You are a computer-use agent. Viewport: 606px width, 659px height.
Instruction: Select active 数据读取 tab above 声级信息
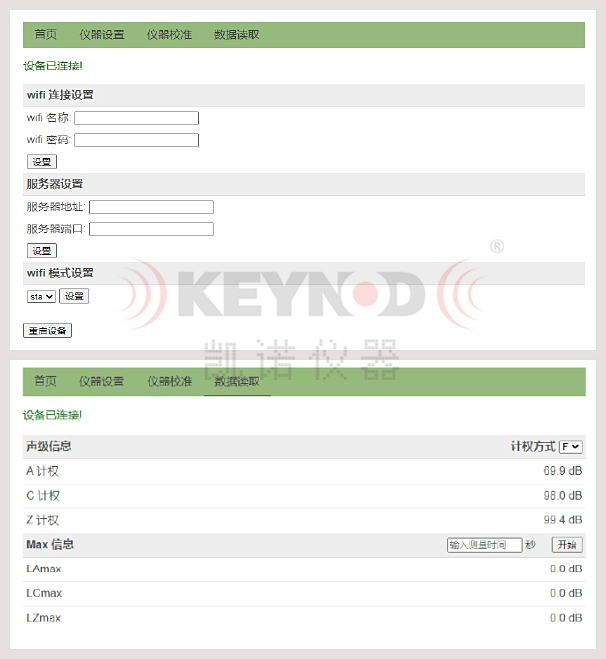pyautogui.click(x=237, y=381)
